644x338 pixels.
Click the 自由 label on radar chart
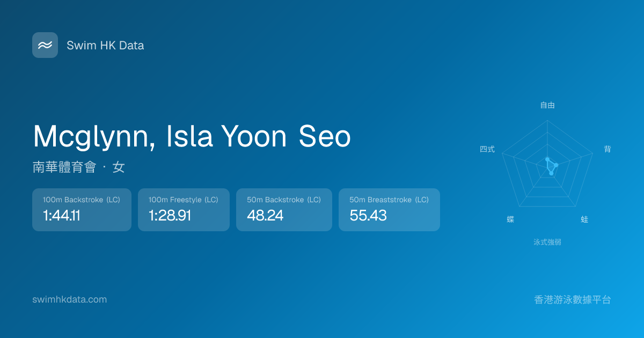point(547,106)
